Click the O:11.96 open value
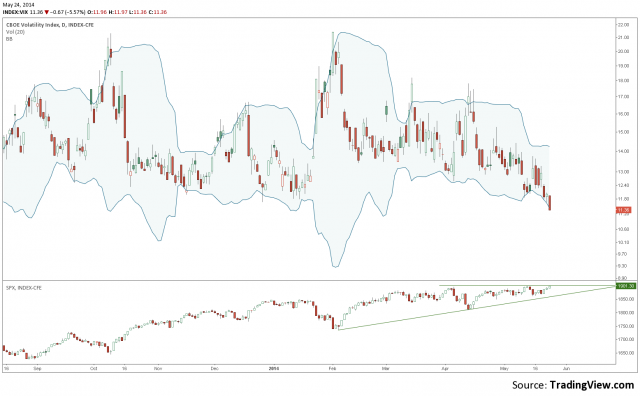The width and height of the screenshot is (640, 396). pos(98,12)
